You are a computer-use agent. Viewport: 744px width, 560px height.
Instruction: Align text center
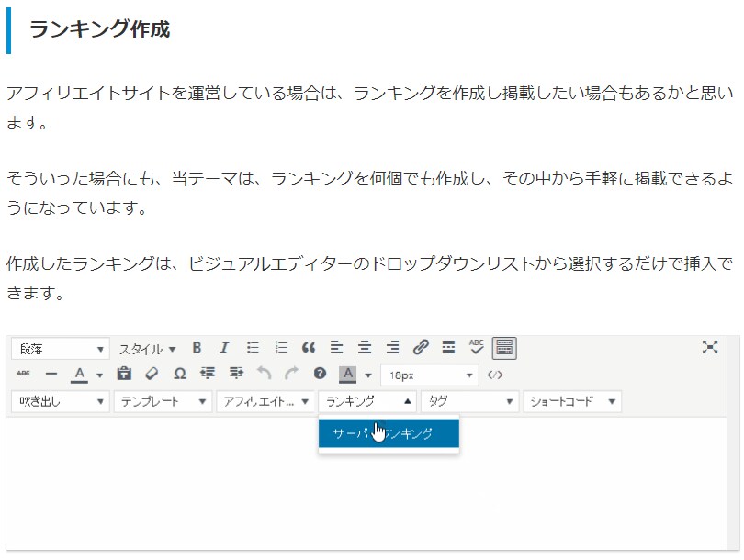click(365, 348)
